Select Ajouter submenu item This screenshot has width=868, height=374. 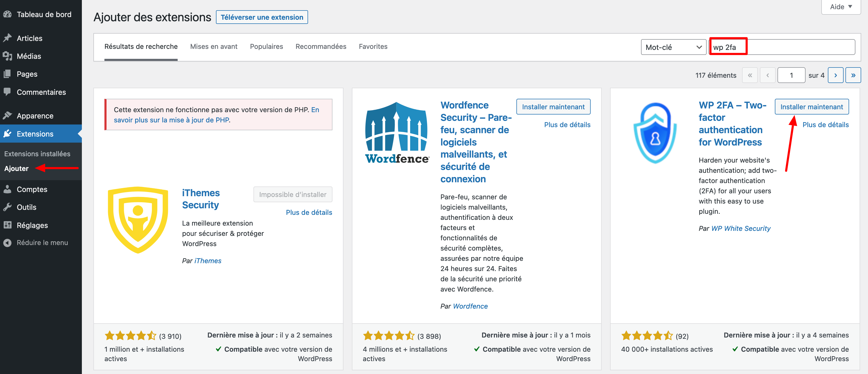pos(16,168)
